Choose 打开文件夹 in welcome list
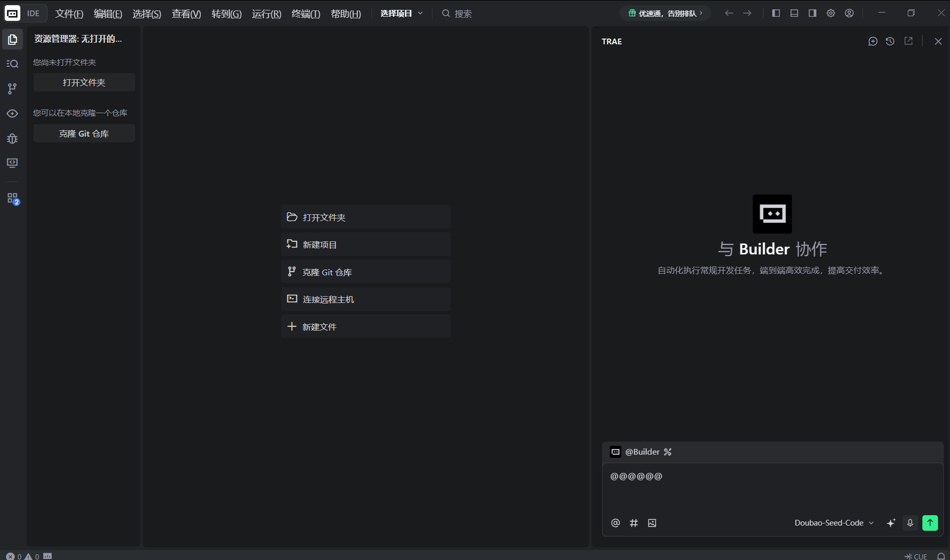The width and height of the screenshot is (950, 560). (x=366, y=217)
